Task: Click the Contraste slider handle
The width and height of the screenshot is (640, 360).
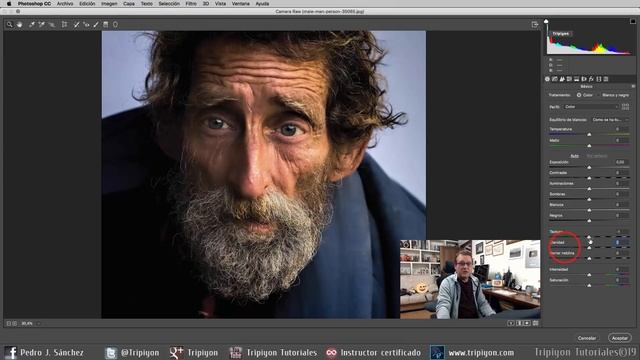Action: click(589, 178)
